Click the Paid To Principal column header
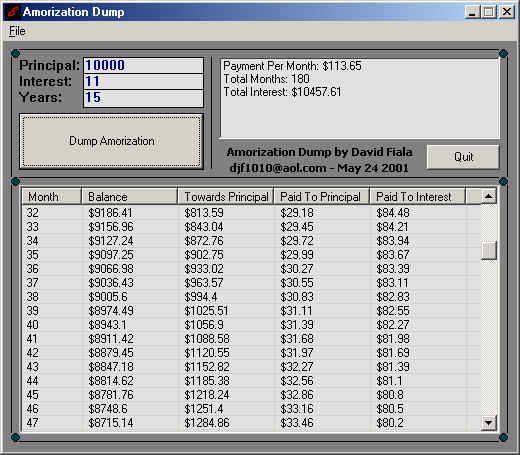Viewport: 520px width, 455px height. coord(321,197)
